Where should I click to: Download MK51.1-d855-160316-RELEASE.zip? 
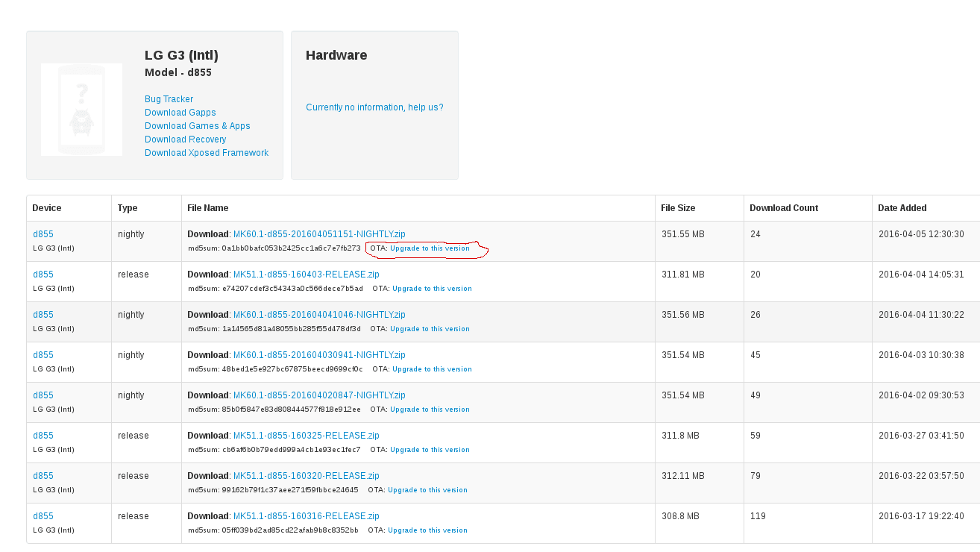point(307,516)
